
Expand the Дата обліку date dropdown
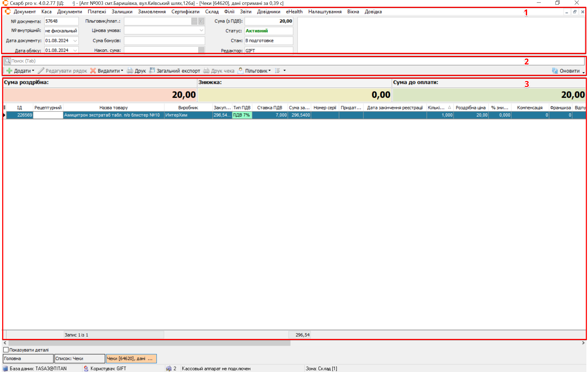[x=75, y=50]
